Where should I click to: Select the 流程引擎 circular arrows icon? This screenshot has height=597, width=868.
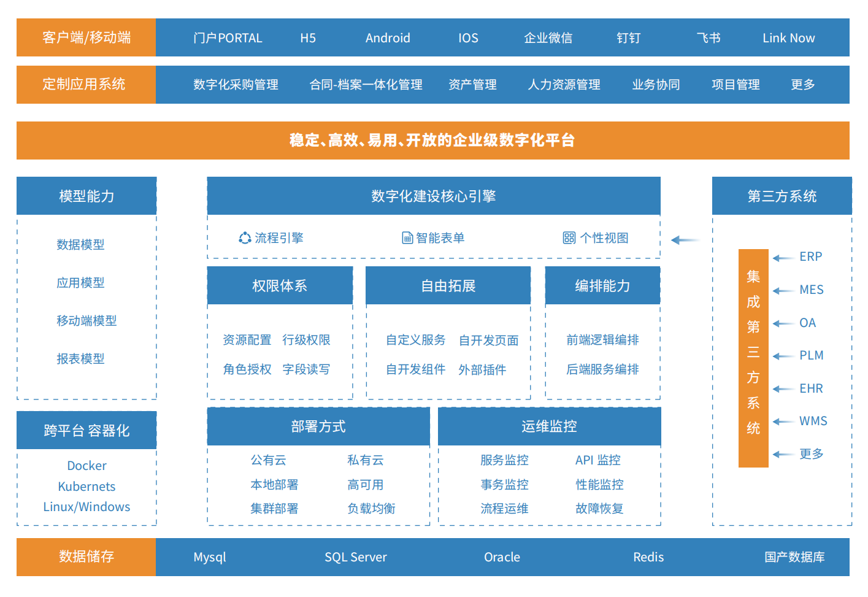(244, 237)
